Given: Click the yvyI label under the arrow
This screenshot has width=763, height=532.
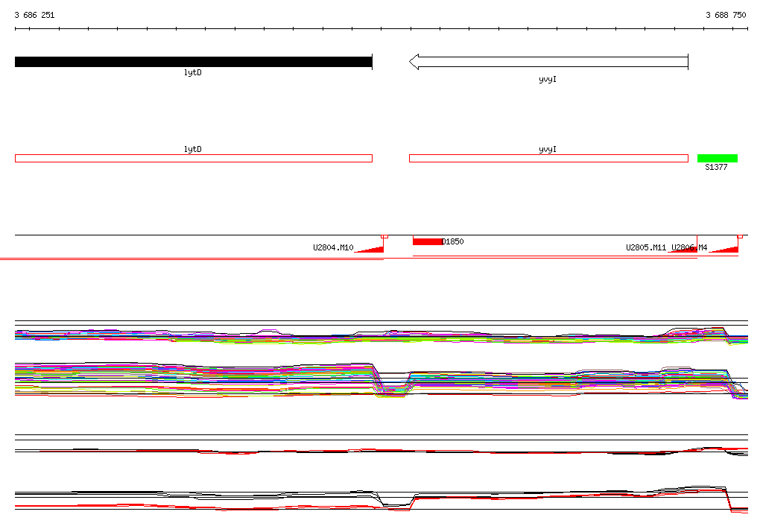Looking at the screenshot, I should [548, 79].
